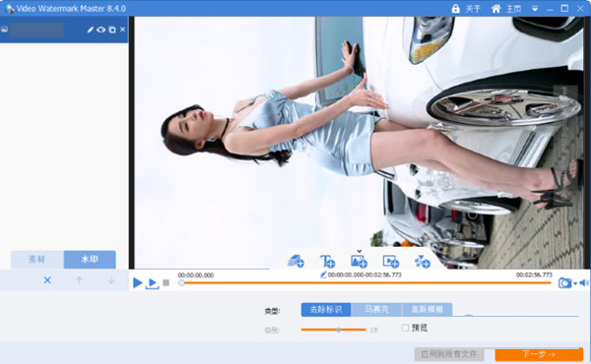This screenshot has height=364, width=591.
Task: Delete the selected item with the blue X
Action: (47, 280)
